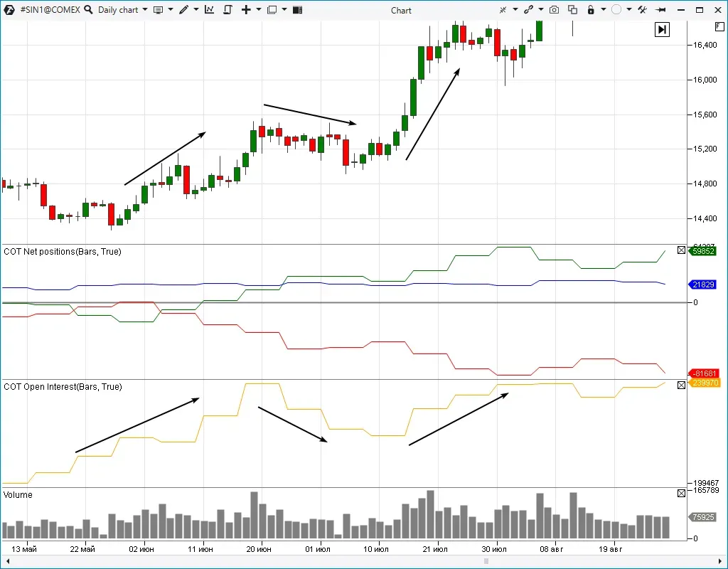
Task: Expand the layout icon dropdown arrow
Action: (x=284, y=10)
